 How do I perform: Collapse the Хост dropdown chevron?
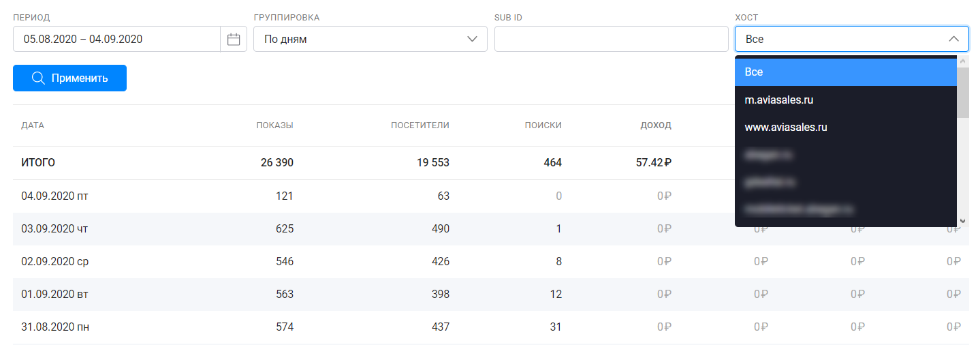(x=954, y=39)
